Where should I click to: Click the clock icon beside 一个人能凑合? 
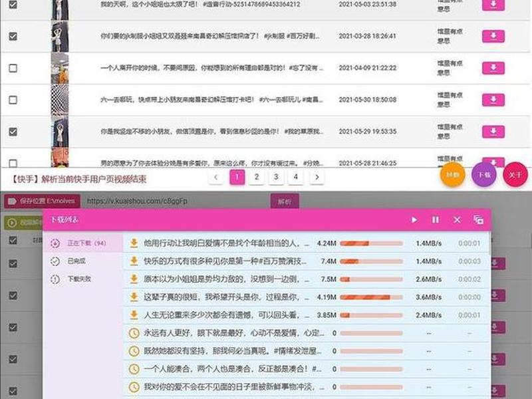pos(134,369)
